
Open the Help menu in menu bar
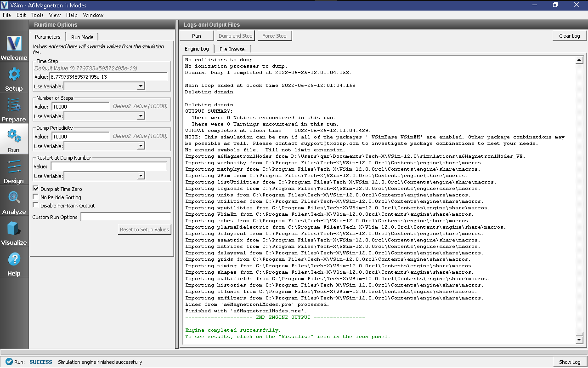pos(72,15)
